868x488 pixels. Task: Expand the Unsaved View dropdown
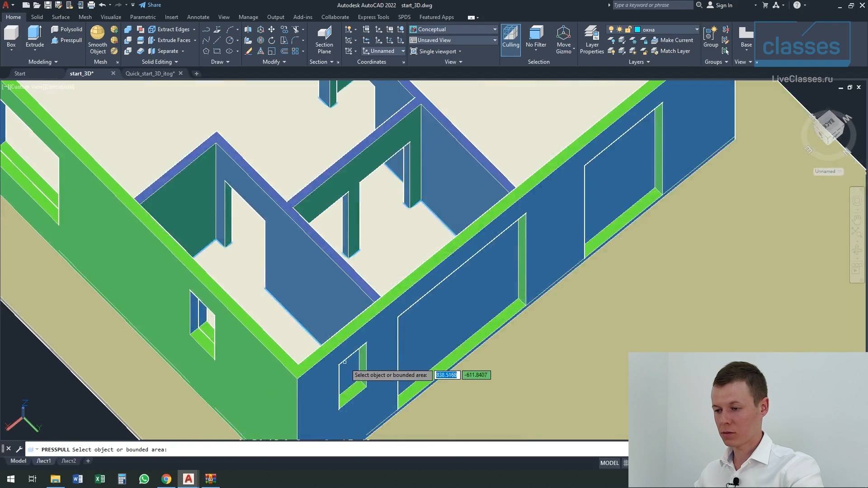pos(453,40)
